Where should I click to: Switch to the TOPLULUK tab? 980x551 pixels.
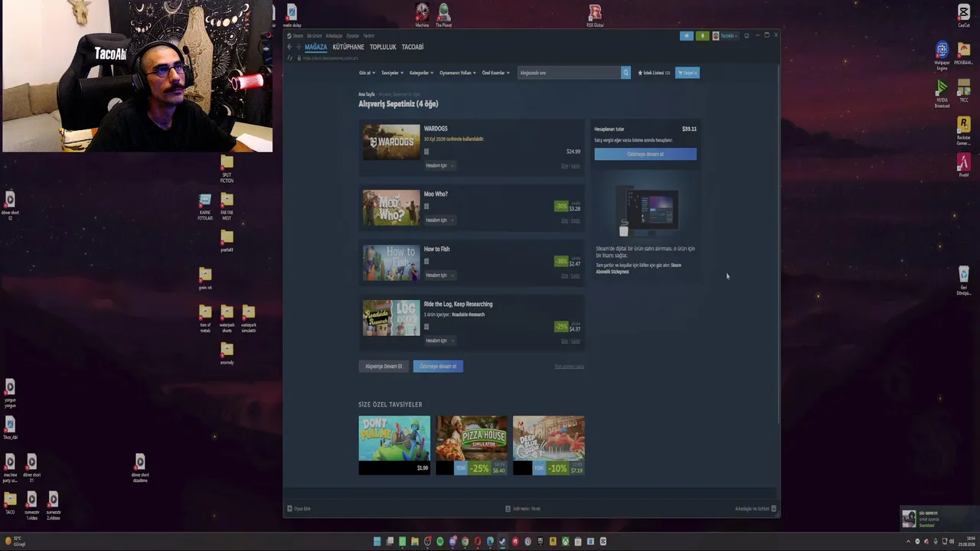(x=383, y=47)
